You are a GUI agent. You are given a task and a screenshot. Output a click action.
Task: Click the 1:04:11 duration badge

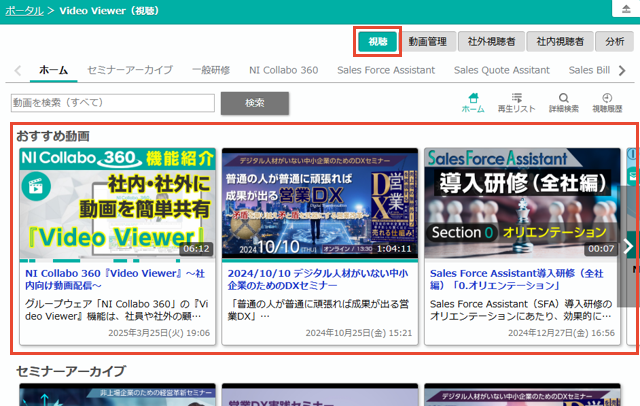(x=394, y=248)
